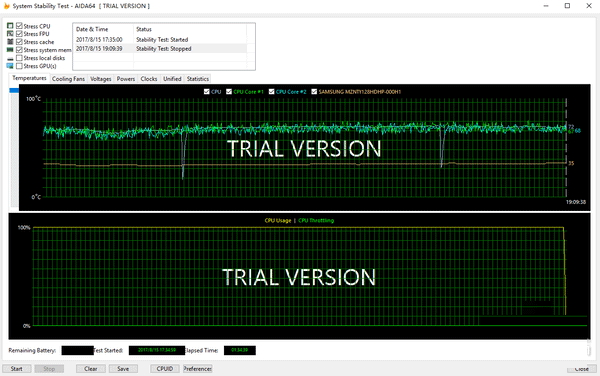Select the Stability Test: Started log row
Viewport: 600px width, 376px height.
click(160, 39)
